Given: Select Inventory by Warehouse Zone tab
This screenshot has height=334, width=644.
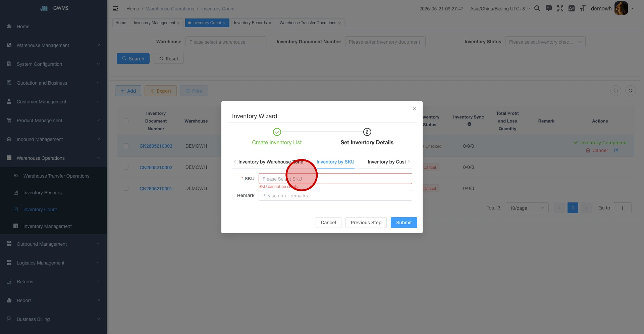Looking at the screenshot, I should [271, 162].
